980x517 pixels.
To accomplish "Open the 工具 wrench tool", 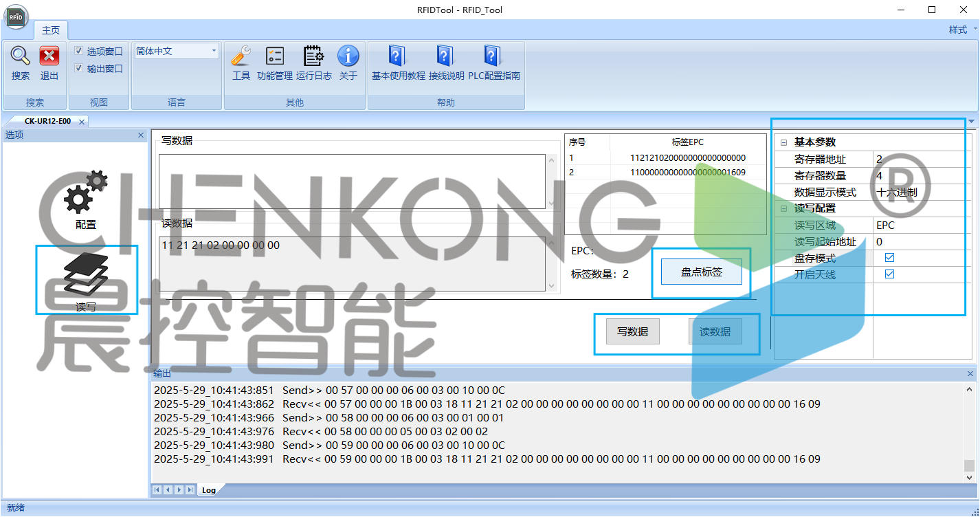I will pyautogui.click(x=241, y=56).
